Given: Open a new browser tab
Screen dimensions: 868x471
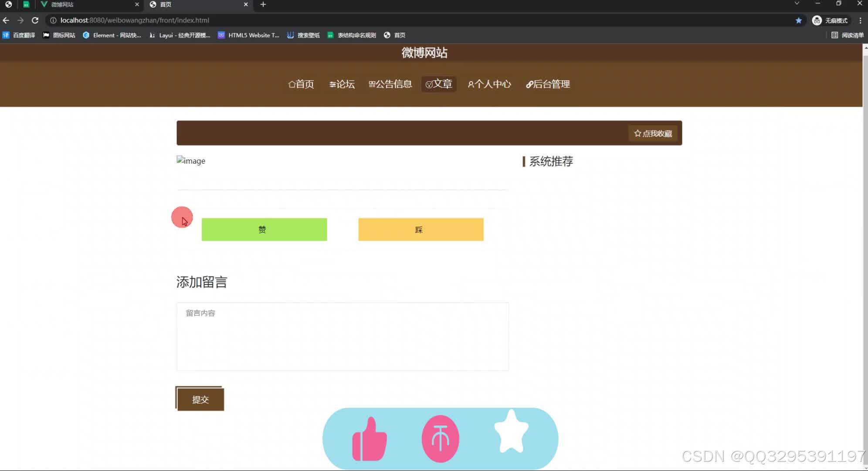Looking at the screenshot, I should coord(263,4).
